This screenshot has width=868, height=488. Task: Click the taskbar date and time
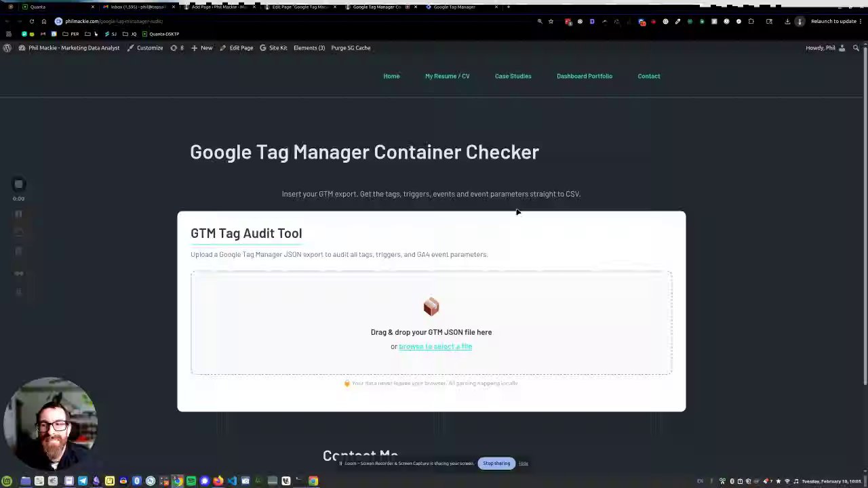[831, 481]
